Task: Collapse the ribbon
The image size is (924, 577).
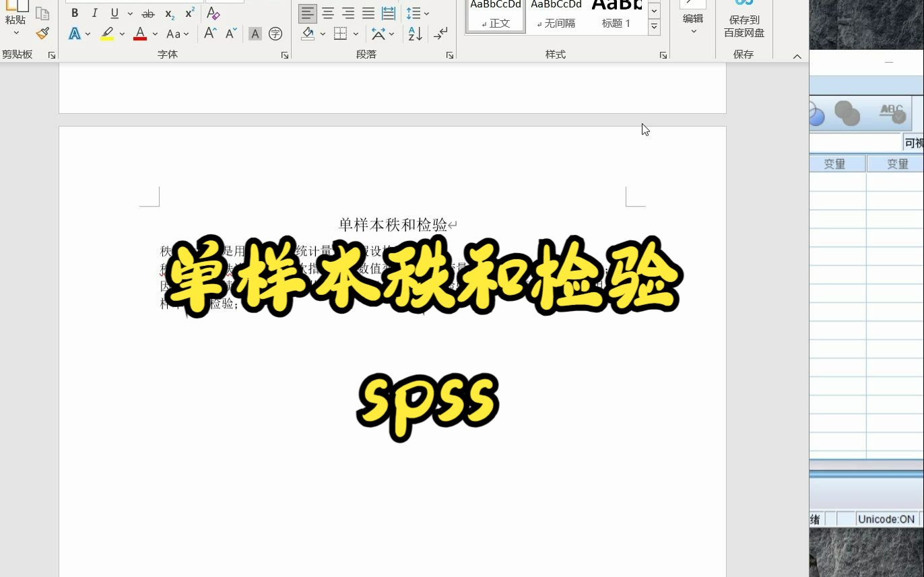Action: [x=797, y=57]
